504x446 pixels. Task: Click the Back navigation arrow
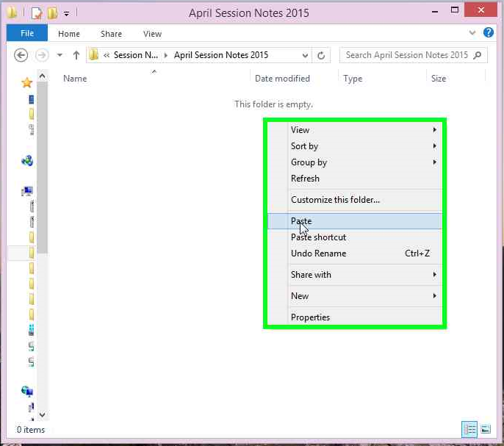coord(21,55)
